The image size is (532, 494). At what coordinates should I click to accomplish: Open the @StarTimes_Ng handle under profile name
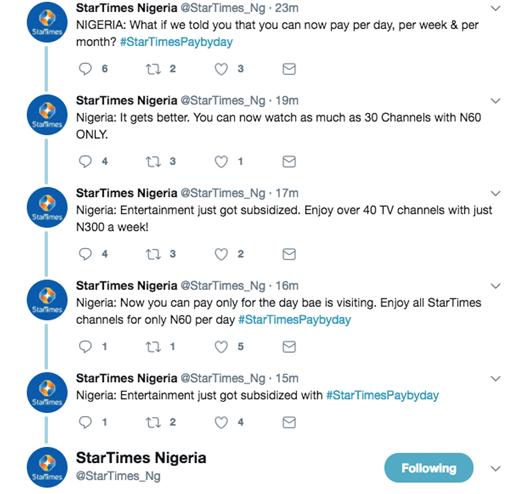point(118,476)
